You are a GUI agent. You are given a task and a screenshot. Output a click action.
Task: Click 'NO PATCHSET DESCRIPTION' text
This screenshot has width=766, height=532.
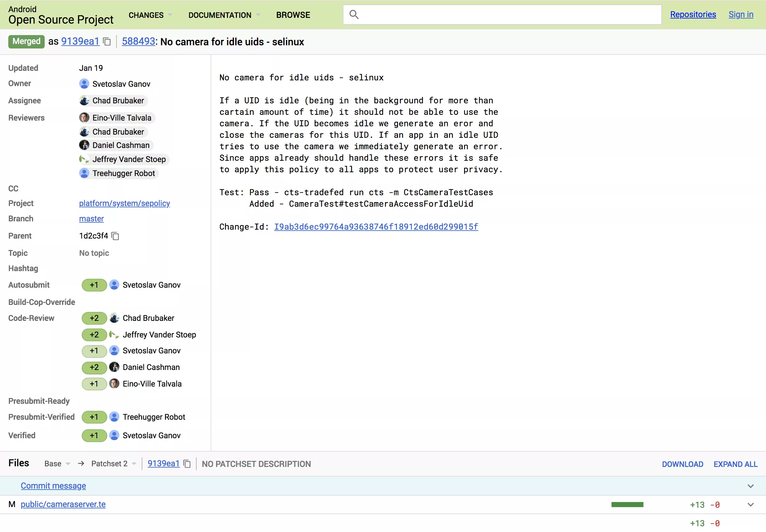(256, 464)
